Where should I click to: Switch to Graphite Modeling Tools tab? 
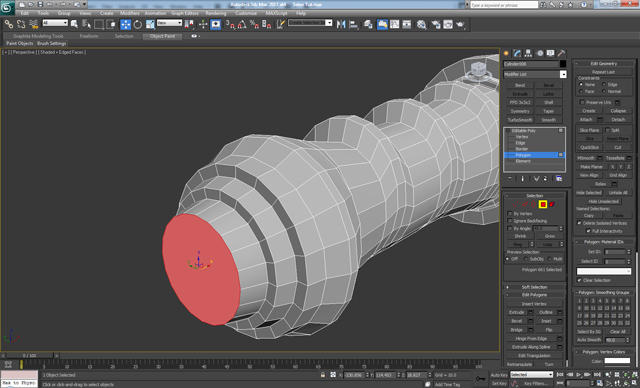(38, 36)
